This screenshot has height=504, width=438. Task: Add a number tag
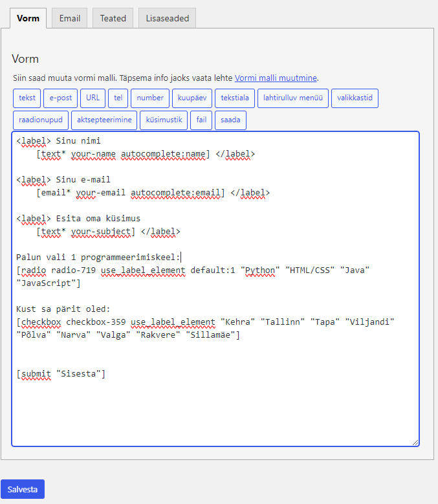pyautogui.click(x=150, y=98)
